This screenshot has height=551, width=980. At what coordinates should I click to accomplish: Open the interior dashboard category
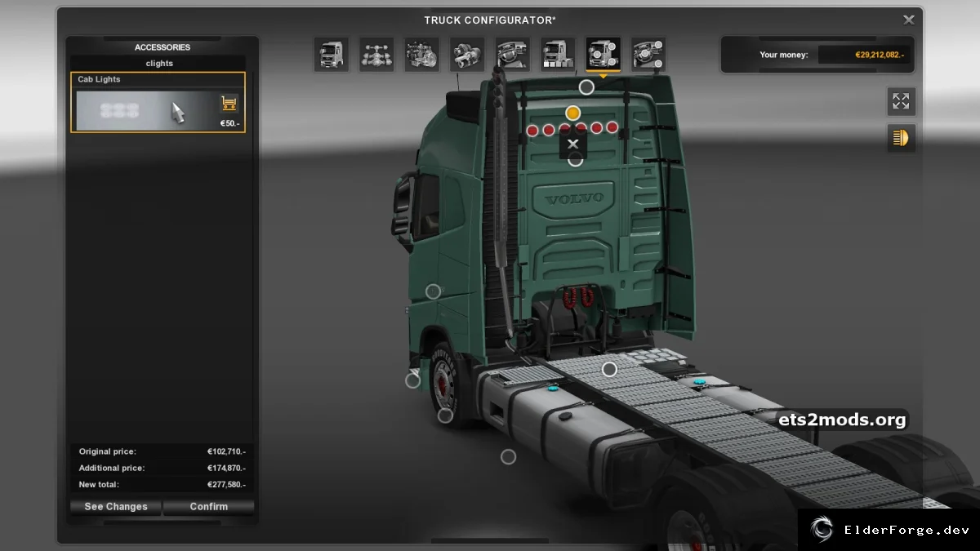pos(512,55)
